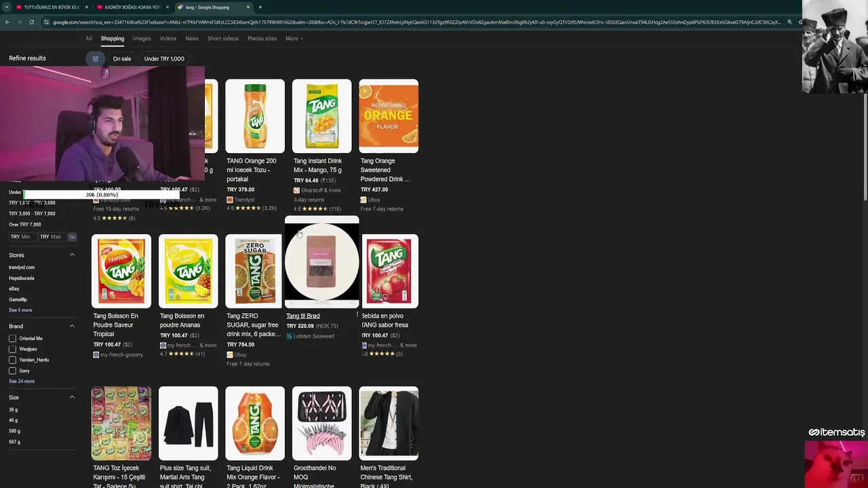Open Tang Liquid Drink Mix Orange image
The image size is (868, 488).
pos(255,424)
